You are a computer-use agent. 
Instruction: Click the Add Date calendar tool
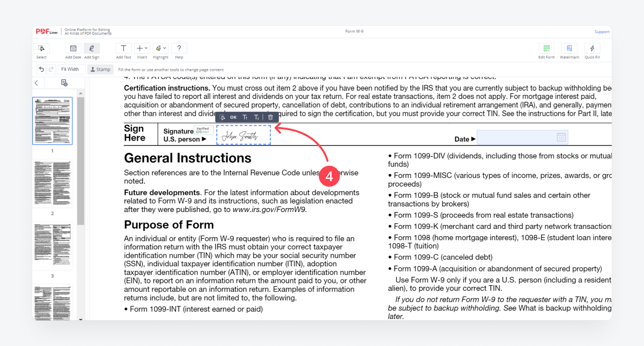click(x=73, y=48)
